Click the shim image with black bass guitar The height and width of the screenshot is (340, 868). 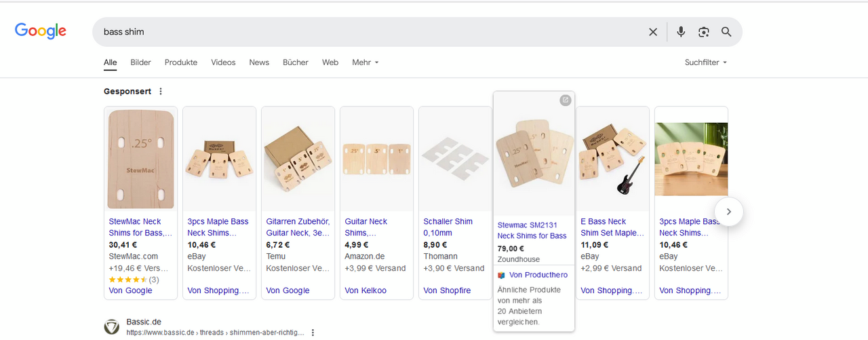pos(612,159)
